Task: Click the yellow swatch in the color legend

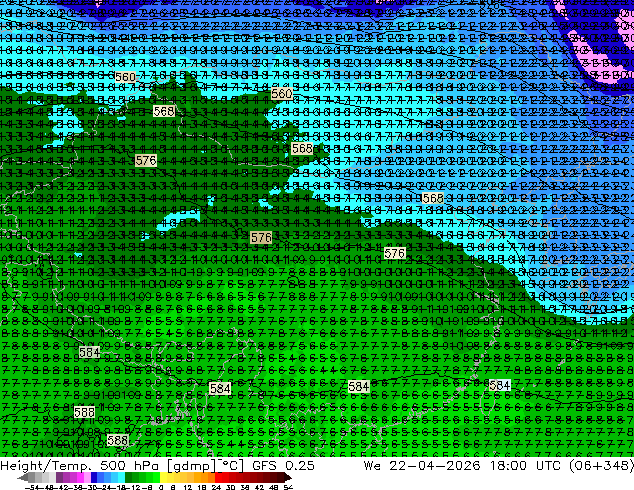Action: click(163, 477)
